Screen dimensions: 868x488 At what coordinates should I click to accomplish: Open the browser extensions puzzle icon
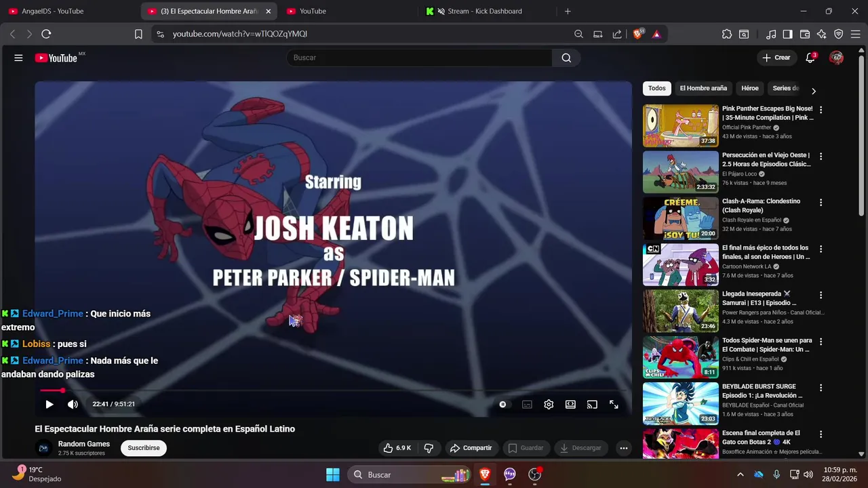[727, 34]
